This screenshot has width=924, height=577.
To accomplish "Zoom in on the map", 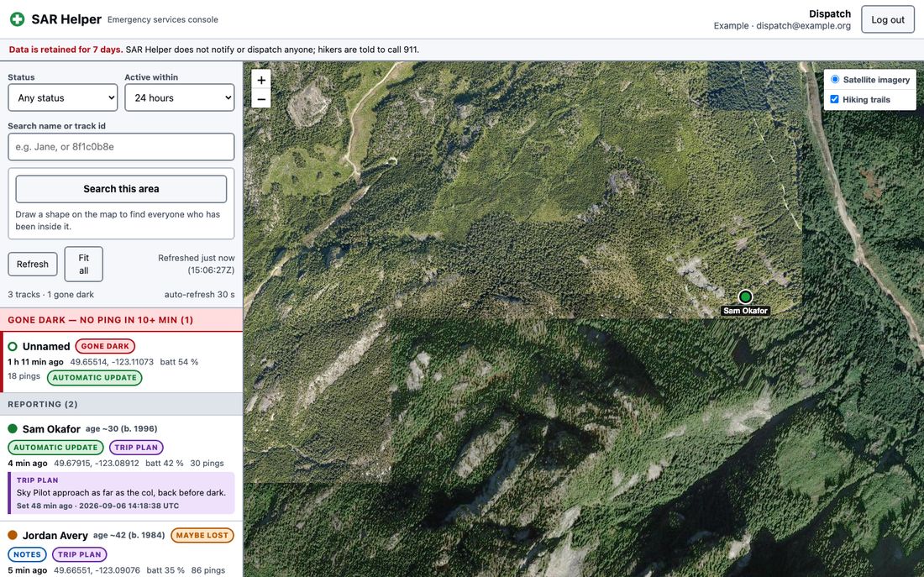I will [x=261, y=80].
